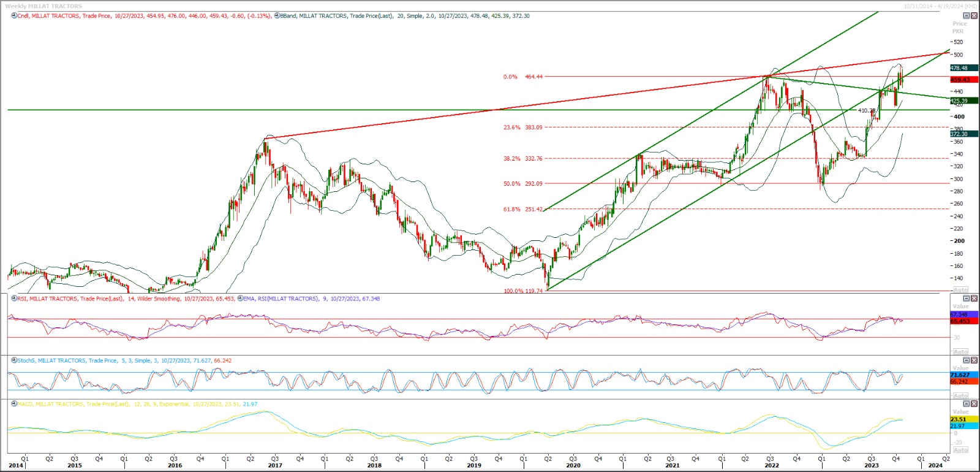Click the red 459.43 price label
The height and width of the screenshot is (472, 980).
960,80
